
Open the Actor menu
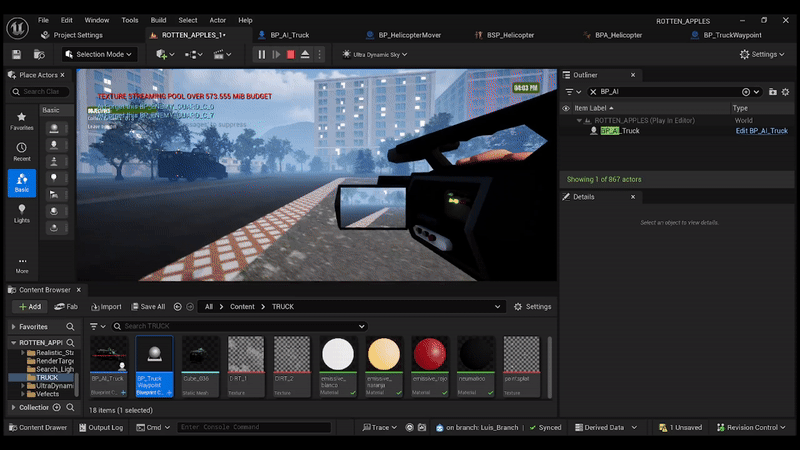point(218,20)
